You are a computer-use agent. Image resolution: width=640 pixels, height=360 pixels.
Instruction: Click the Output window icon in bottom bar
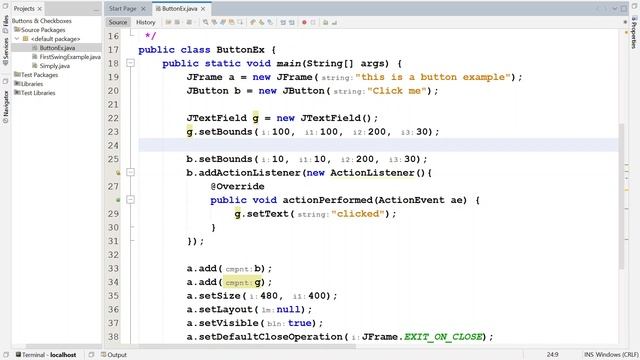(103, 355)
